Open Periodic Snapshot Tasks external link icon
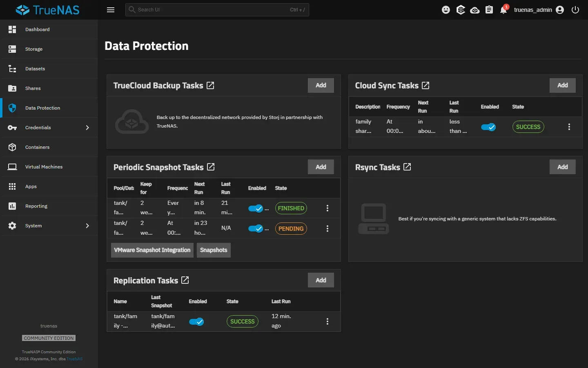The image size is (588, 368). 211,167
